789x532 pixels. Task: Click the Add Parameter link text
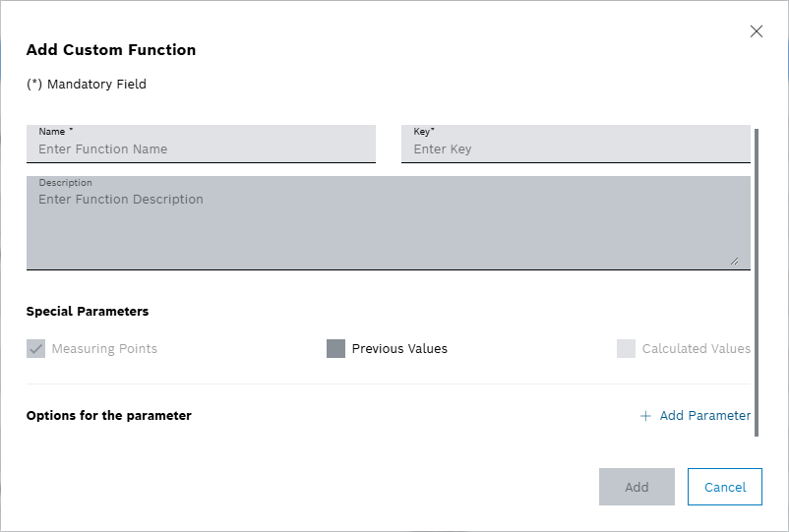(x=704, y=416)
